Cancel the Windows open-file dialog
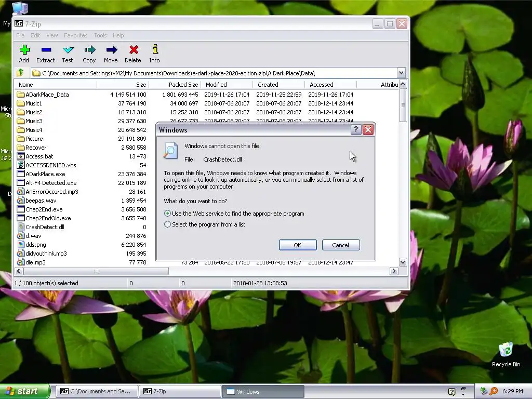Screen dimensions: 532x399 341,245
